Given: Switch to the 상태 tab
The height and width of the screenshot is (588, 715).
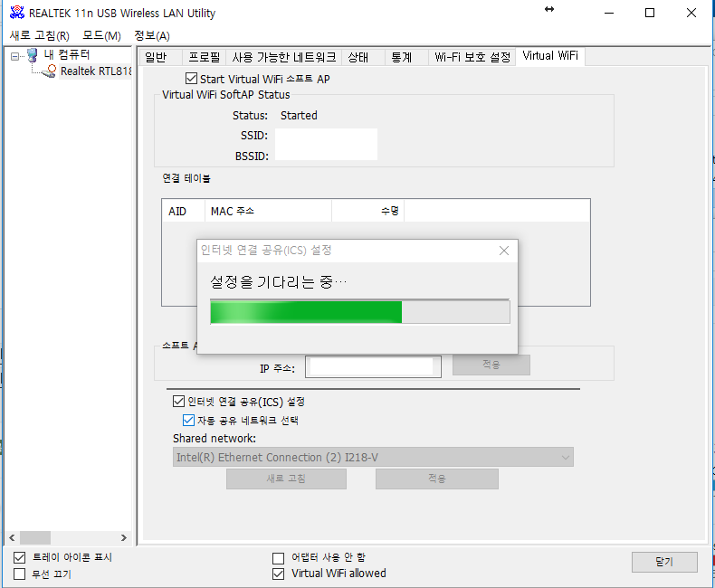Looking at the screenshot, I should coord(363,57).
